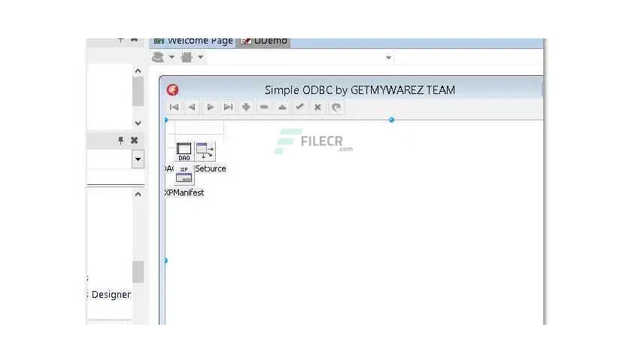Screen dimensions: 629x364
Task: Click the XPManifest component label
Action: [184, 193]
